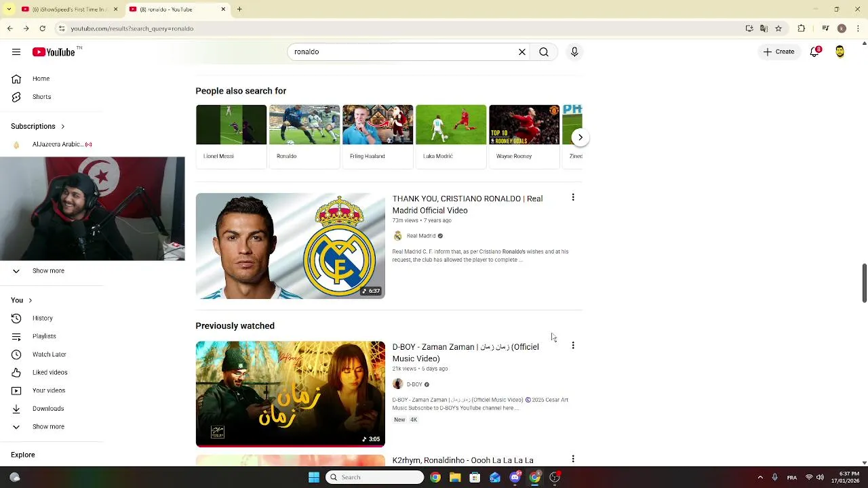Open THANK YOU, CRISTIANO RONALDO video title
This screenshot has width=868, height=488.
467,204
